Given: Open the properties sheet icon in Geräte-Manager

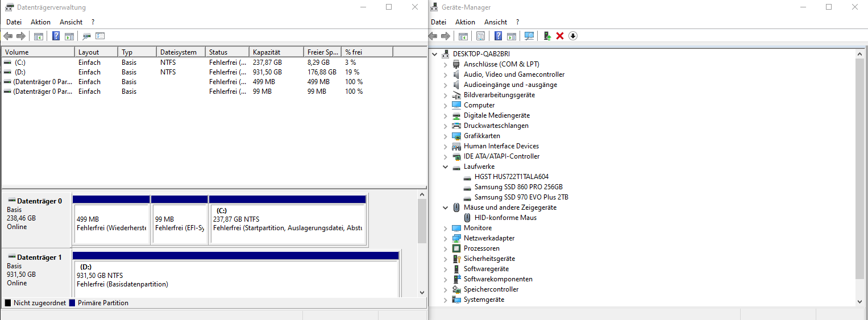Looking at the screenshot, I should [480, 36].
